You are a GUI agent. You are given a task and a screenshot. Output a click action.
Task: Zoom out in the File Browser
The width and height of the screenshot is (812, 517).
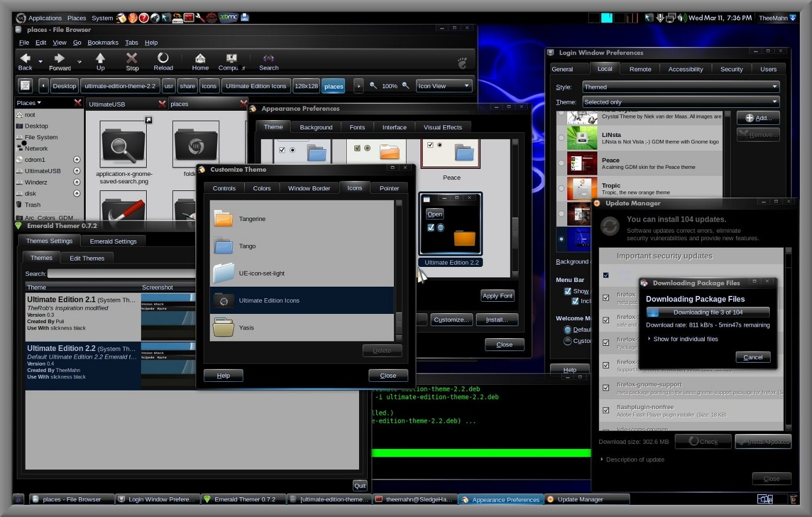click(x=374, y=86)
